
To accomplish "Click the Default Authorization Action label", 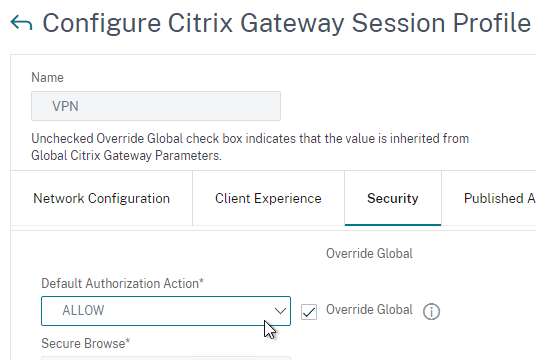I will pyautogui.click(x=122, y=283).
